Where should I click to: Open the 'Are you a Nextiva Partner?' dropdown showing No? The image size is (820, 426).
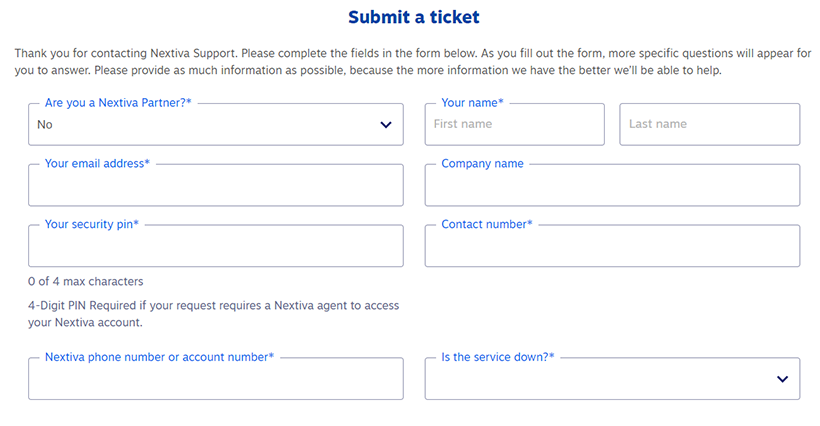(216, 124)
